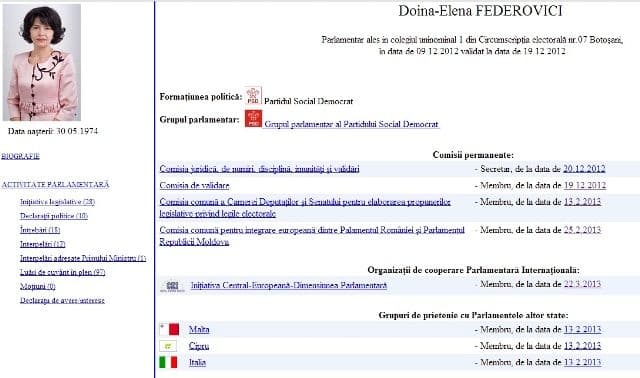Open the deputy's portrait photo
This screenshot has height=378, width=640.
(x=42, y=62)
